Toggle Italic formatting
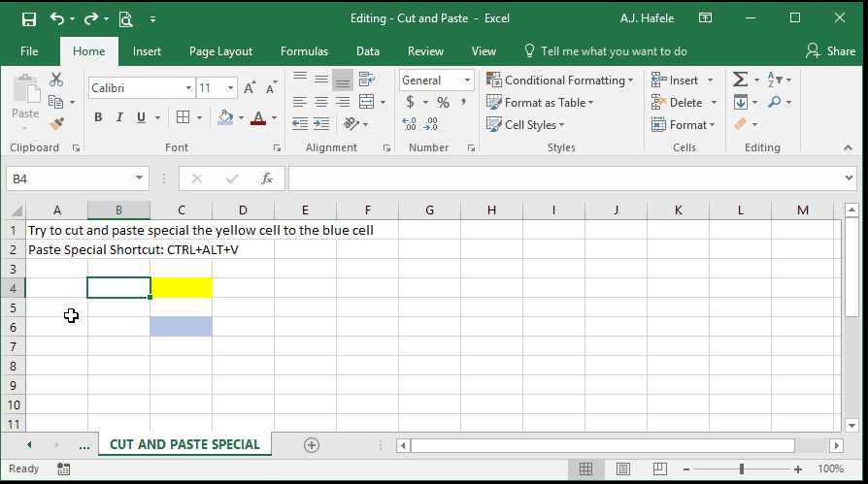Viewport: 868px width, 484px height. click(119, 117)
